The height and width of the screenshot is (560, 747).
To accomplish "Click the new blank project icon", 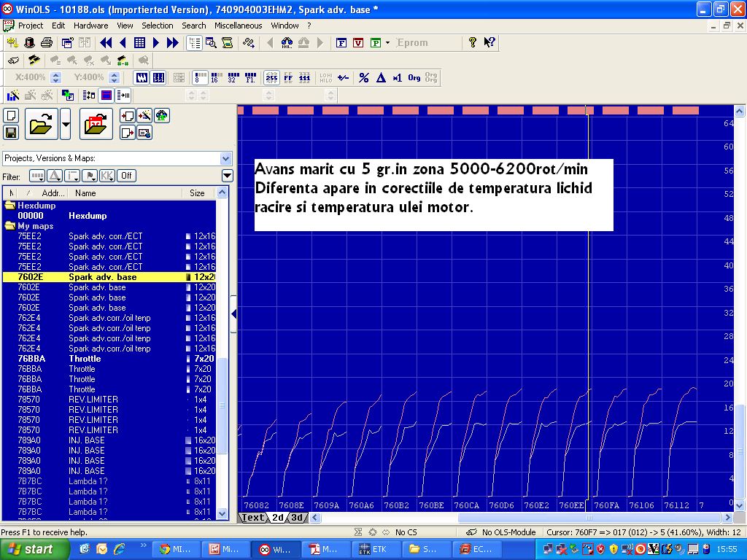I will (x=11, y=116).
